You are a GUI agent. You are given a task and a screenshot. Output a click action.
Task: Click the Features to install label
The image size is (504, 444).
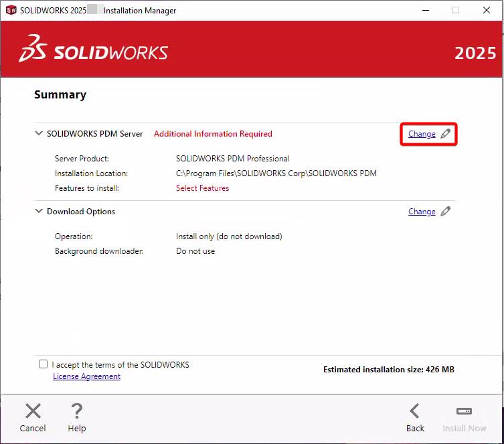[x=87, y=188]
